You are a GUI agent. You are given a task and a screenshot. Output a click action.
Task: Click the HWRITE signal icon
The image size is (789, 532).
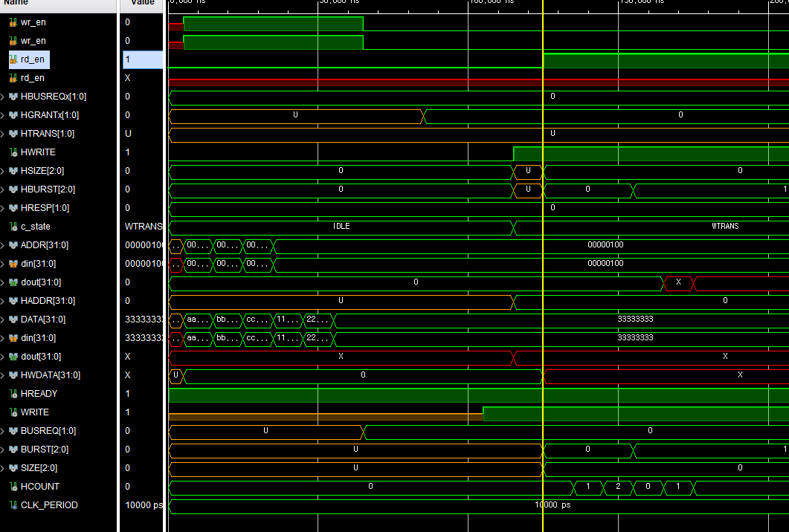pyautogui.click(x=13, y=152)
